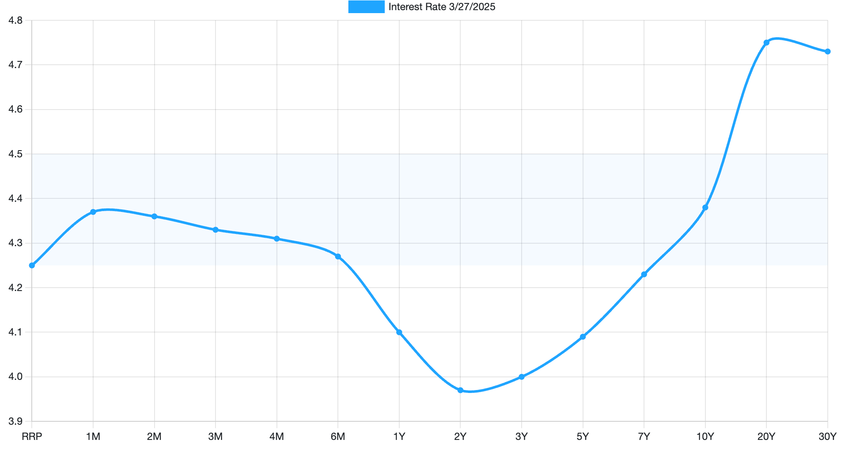Select the 2M point on the curve
The width and height of the screenshot is (868, 467).
coord(154,216)
